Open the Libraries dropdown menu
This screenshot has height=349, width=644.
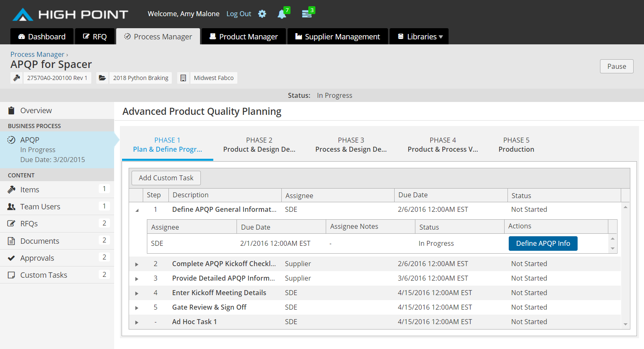coord(420,37)
